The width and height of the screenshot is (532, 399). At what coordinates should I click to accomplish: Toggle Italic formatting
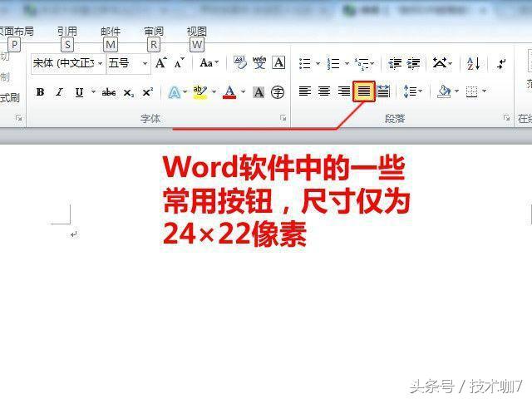[x=60, y=92]
